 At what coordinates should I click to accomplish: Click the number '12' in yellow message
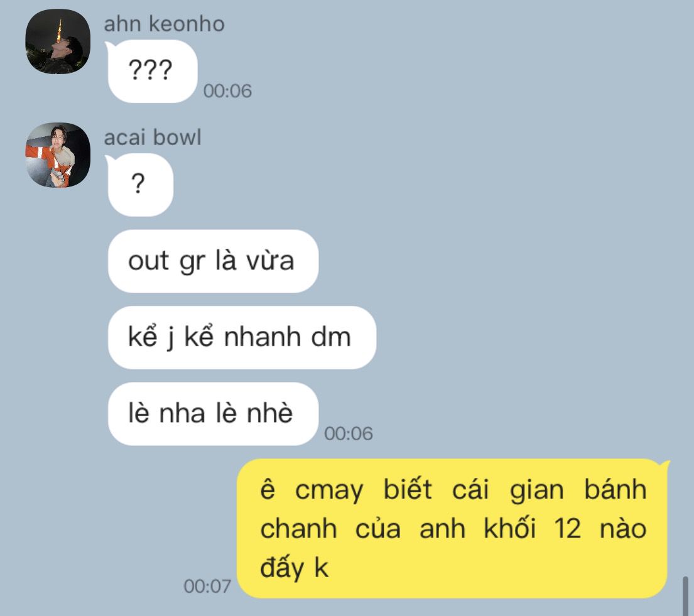[x=567, y=528]
